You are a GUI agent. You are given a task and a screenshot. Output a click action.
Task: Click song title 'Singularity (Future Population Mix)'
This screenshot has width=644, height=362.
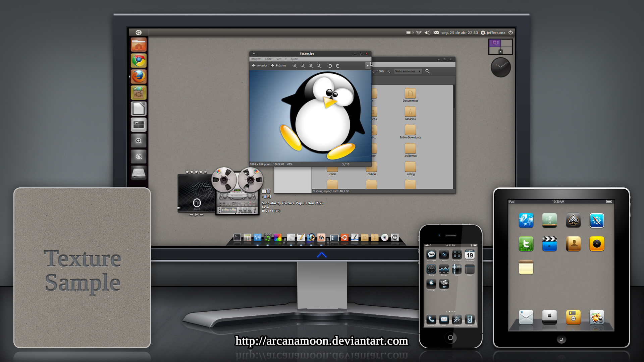[292, 203]
